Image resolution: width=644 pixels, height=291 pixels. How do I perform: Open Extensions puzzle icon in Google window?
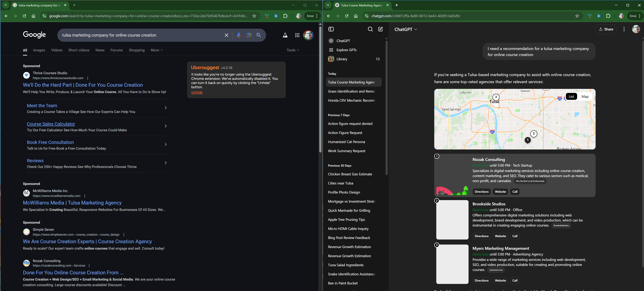click(285, 16)
